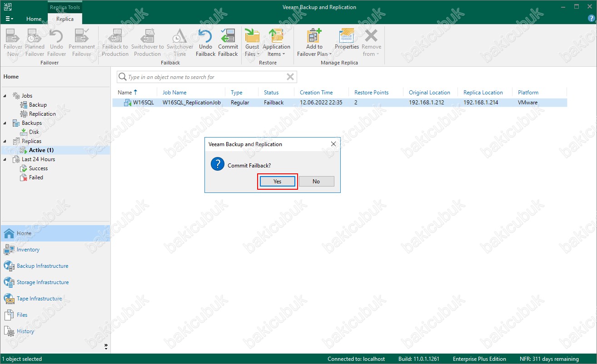
Task: Collapse the Replicas tree node
Action: coord(5,141)
